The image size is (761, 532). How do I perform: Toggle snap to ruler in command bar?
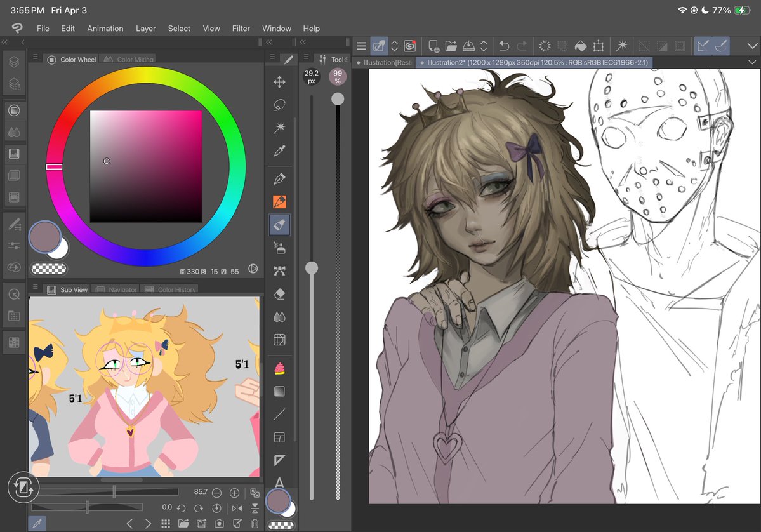pyautogui.click(x=703, y=46)
